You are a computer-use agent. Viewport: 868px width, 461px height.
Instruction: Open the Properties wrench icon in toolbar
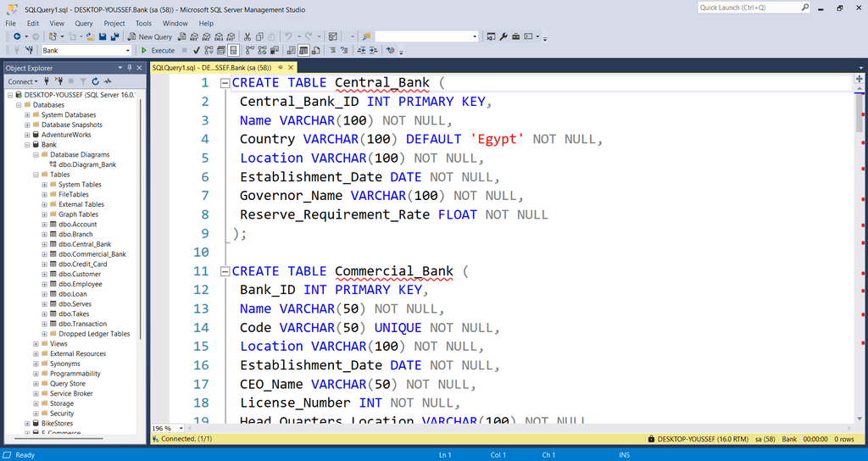[x=503, y=36]
